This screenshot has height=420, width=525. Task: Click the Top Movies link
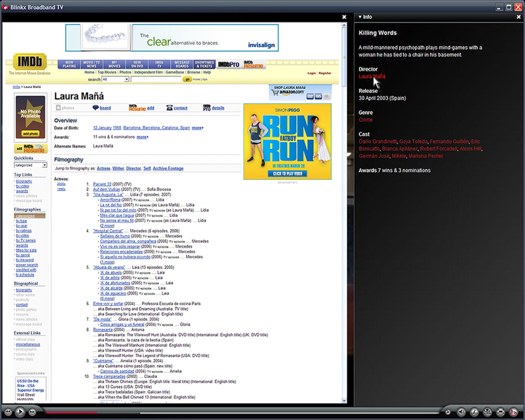tap(107, 72)
